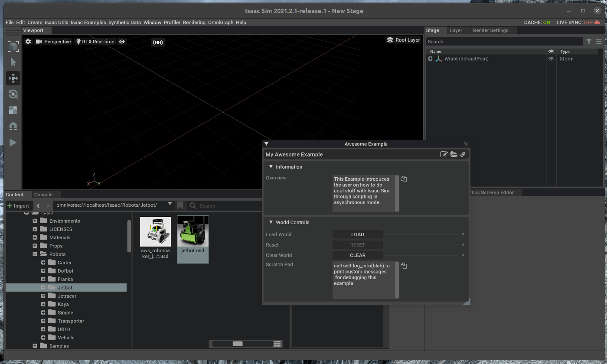Screen dimensions: 607x364
Task: Switch to the Render Settings tab
Action: pos(490,30)
